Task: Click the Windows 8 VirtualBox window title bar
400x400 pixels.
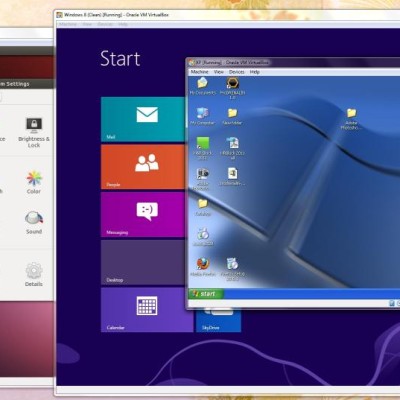Action: tap(227, 15)
